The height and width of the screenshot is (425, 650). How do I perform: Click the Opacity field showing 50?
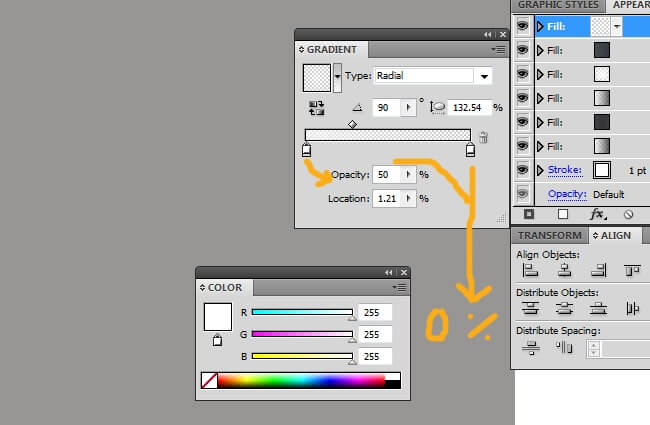387,175
